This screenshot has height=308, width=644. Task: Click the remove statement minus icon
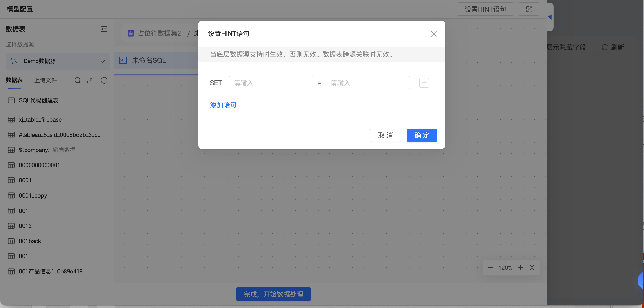tap(424, 83)
